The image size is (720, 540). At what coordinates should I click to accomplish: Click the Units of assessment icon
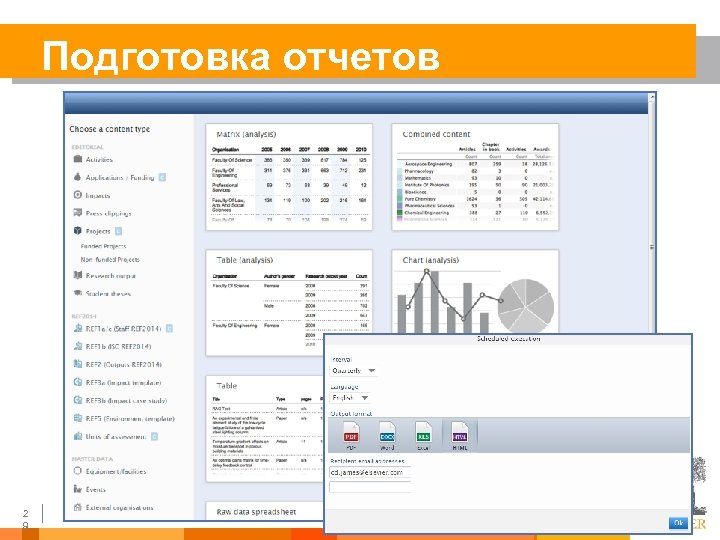(x=78, y=436)
